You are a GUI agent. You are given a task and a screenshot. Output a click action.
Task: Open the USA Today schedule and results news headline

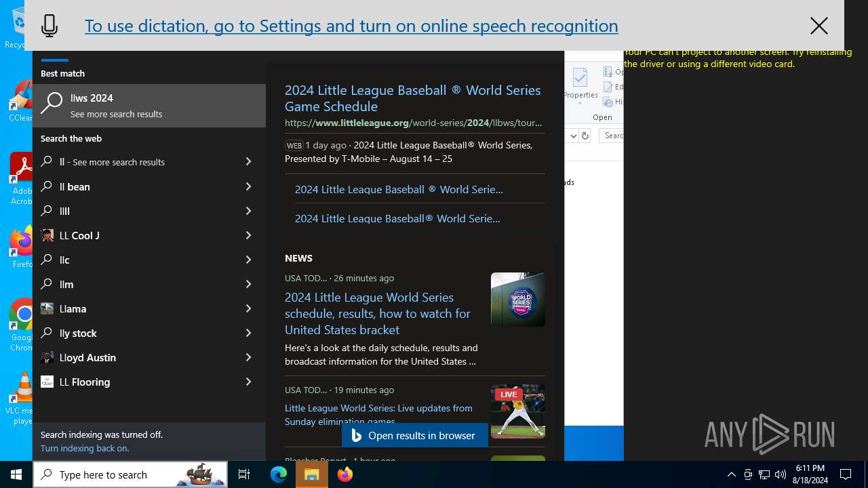(377, 313)
